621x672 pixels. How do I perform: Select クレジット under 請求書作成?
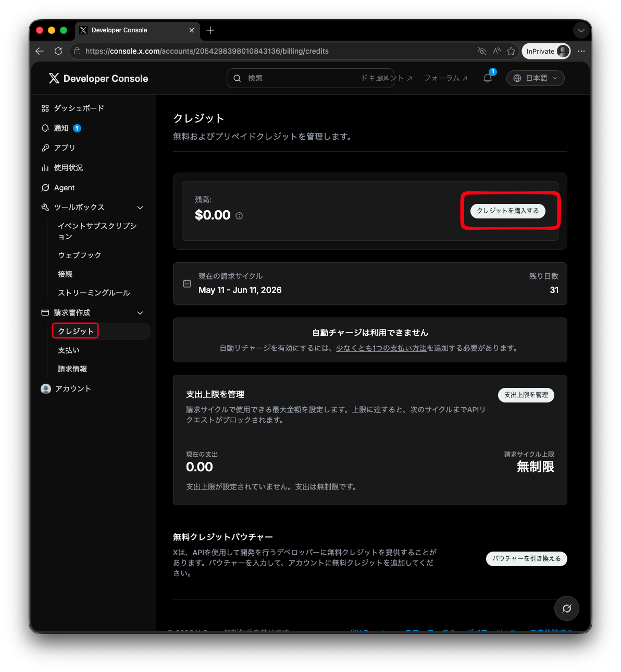coord(76,331)
